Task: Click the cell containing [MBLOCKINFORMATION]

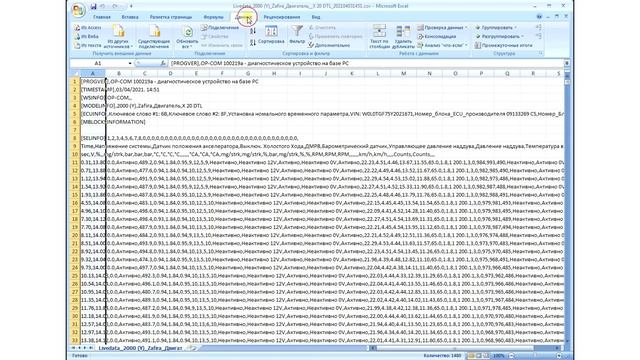Action: 93,122
